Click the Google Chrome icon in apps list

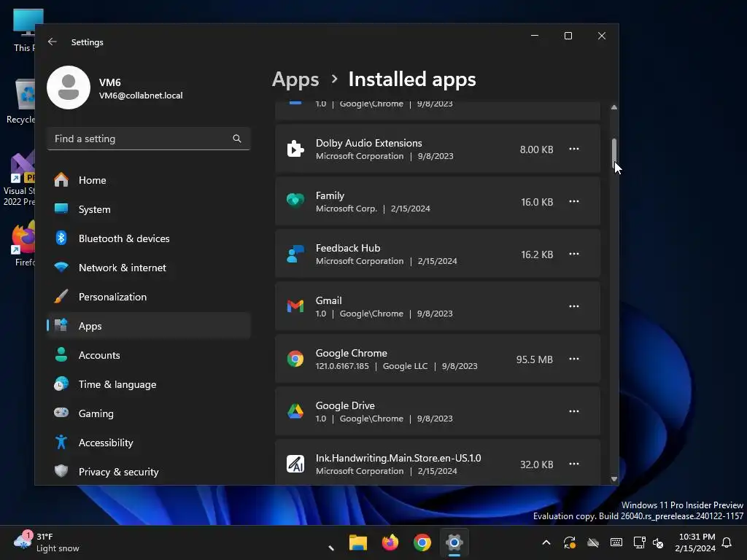[x=295, y=359]
